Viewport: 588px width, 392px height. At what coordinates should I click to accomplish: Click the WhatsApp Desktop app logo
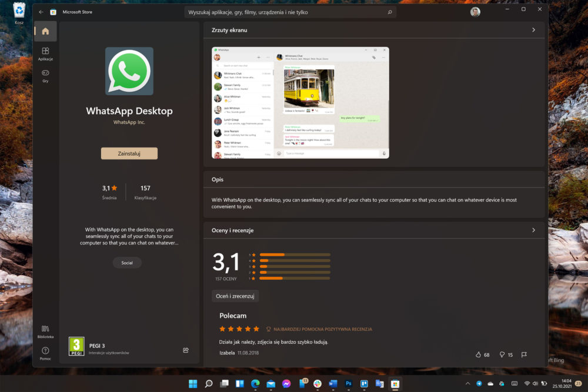click(x=129, y=71)
